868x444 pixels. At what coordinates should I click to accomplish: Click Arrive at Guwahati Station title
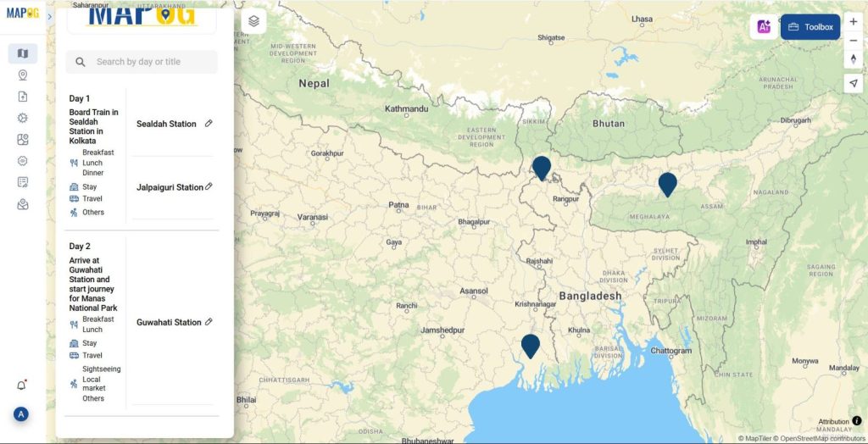click(x=92, y=284)
